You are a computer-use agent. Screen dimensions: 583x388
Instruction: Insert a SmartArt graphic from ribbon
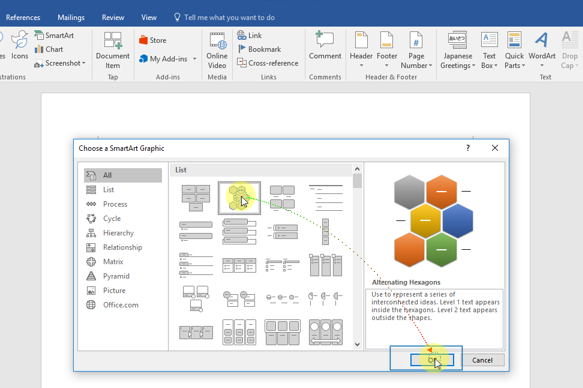(54, 35)
